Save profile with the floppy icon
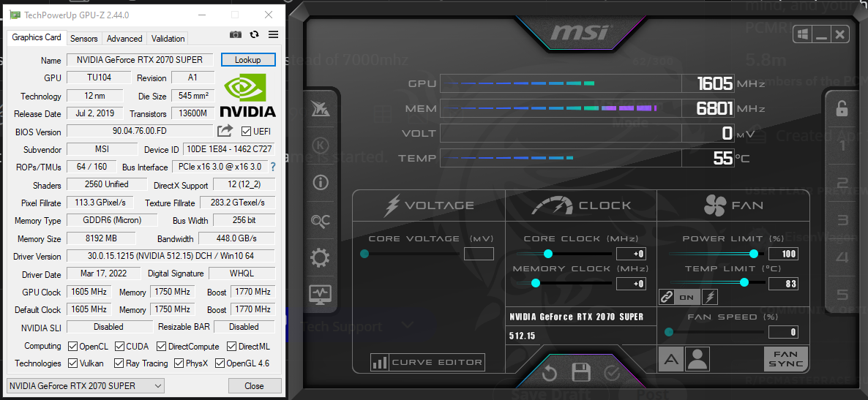Screen dimensions: 868x400 (x=580, y=373)
